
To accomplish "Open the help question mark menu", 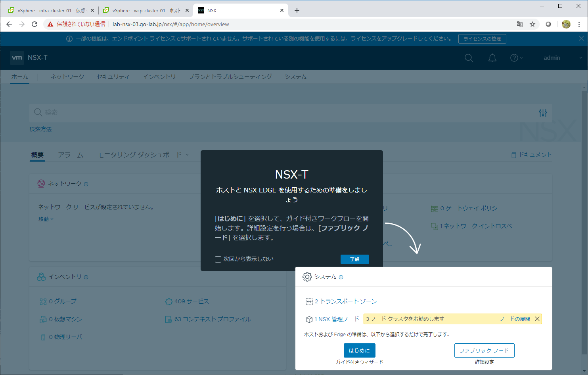I will click(516, 58).
